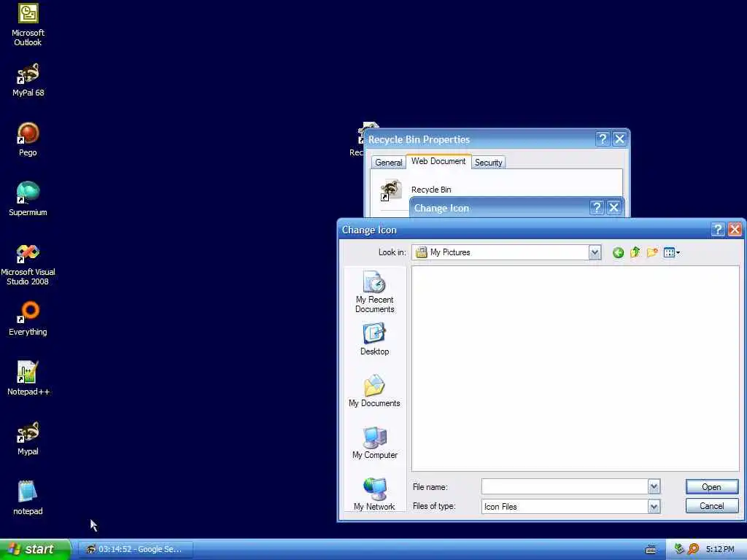Viewport: 747px width, 560px height.
Task: Select the Everything search desktop icon
Action: (28, 319)
